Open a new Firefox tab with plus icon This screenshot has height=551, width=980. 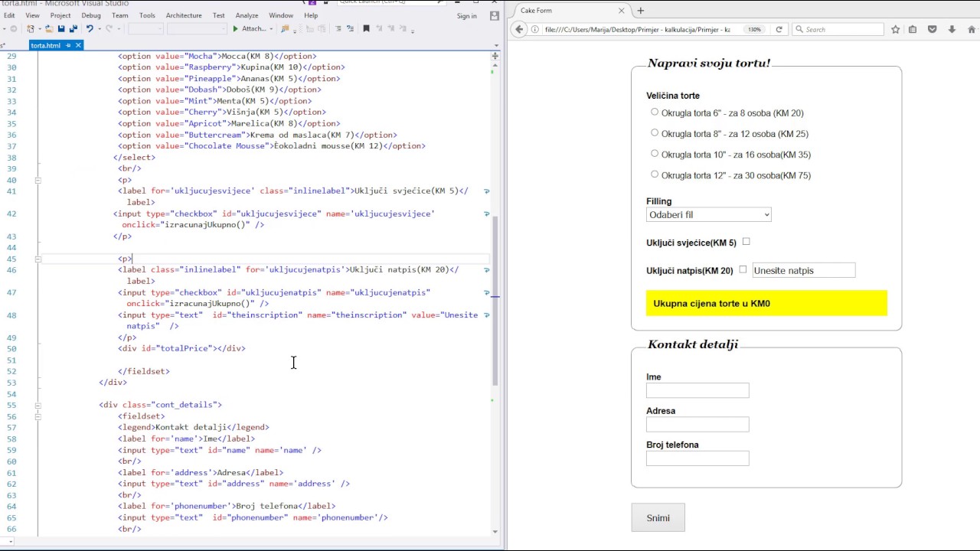[641, 11]
